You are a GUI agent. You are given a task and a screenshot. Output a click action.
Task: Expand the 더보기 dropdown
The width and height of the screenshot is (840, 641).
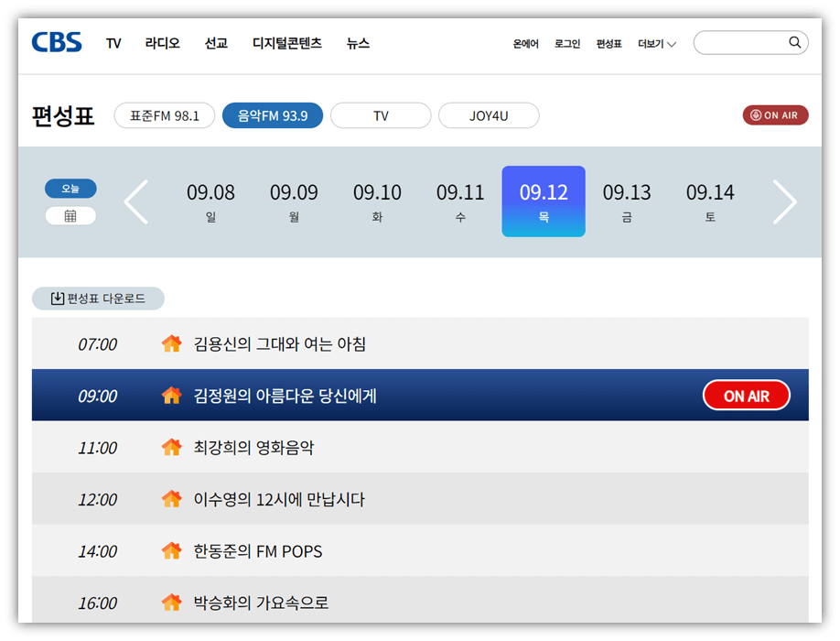656,44
